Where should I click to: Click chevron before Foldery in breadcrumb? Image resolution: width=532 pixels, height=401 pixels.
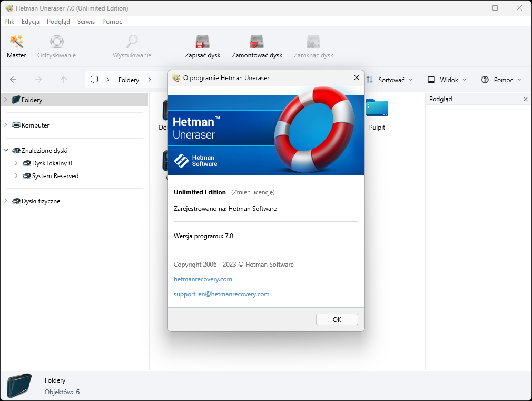point(108,80)
